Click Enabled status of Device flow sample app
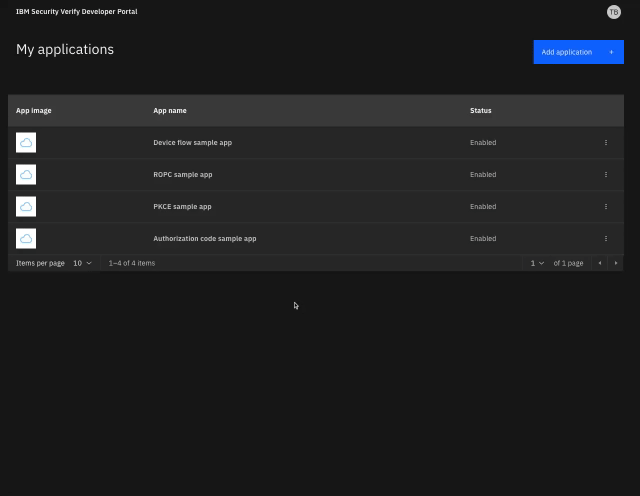The width and height of the screenshot is (640, 496). [483, 142]
